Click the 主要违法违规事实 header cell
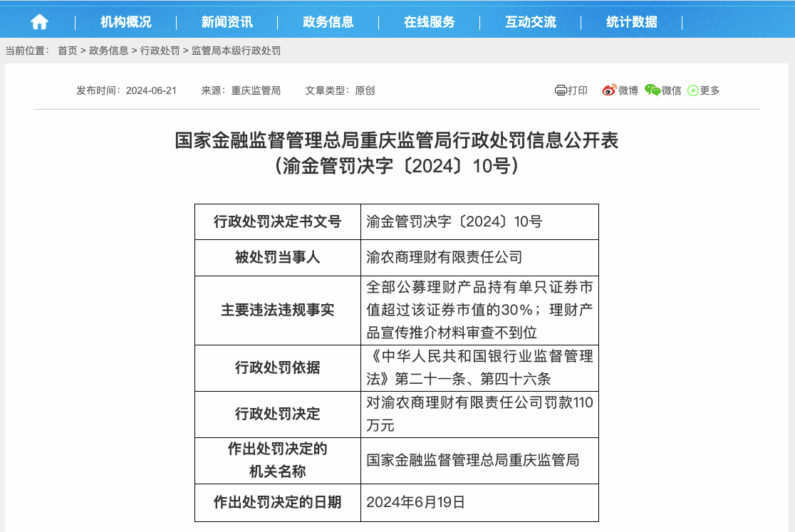Screen dimensions: 795x532 (277, 311)
